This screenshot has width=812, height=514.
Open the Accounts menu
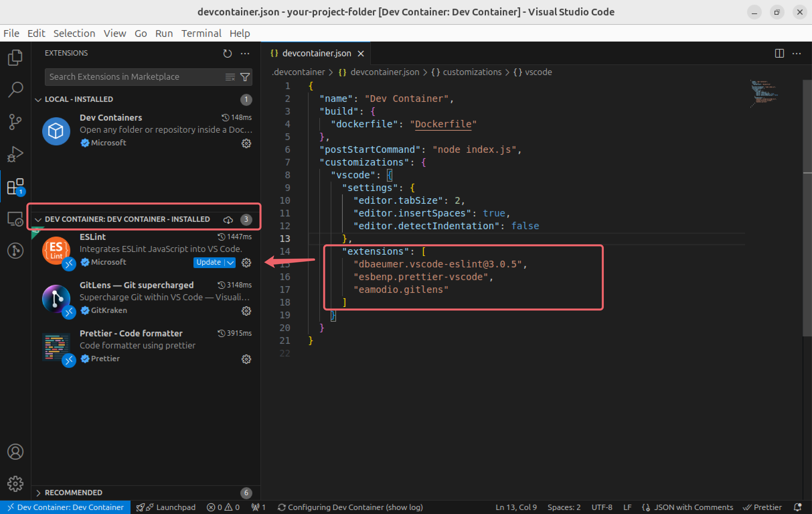point(15,452)
